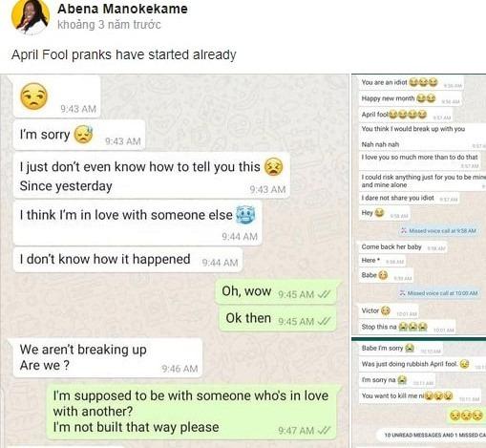Click the cold face emoji after 'someone else'

coord(245,215)
